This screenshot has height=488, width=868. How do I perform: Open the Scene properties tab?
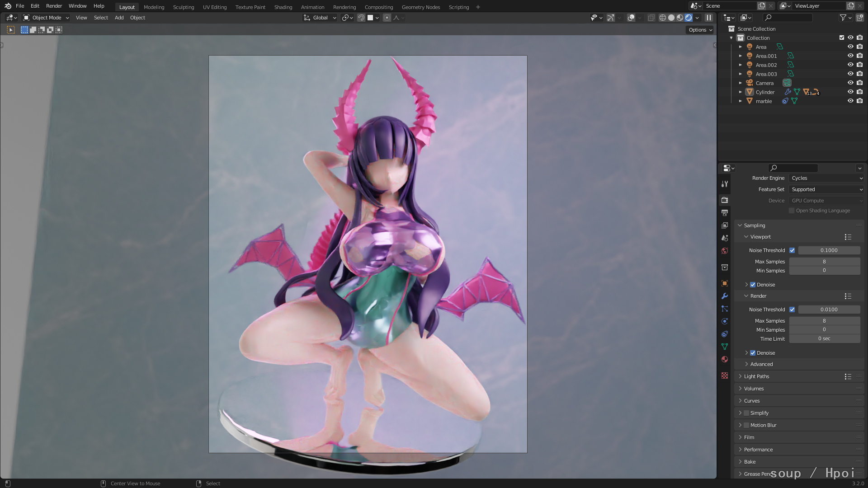click(725, 238)
